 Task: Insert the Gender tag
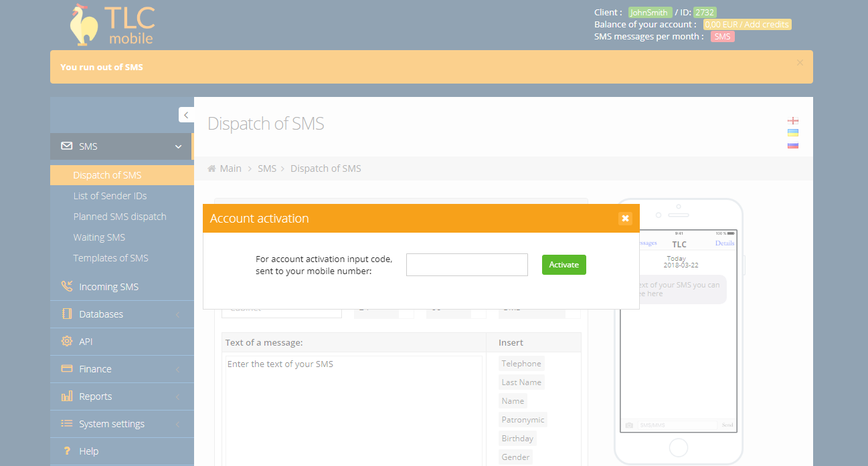(x=515, y=457)
